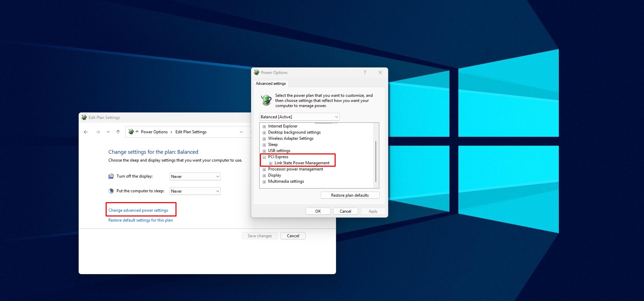The width and height of the screenshot is (644, 301).
Task: Expand the Wireless Adapter Settings node
Action: 264,139
